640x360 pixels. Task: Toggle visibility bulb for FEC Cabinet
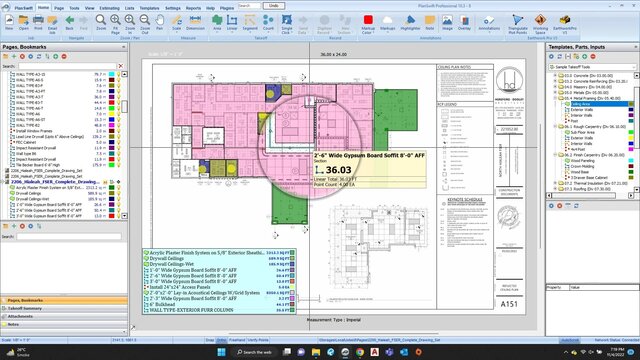click(x=119, y=142)
